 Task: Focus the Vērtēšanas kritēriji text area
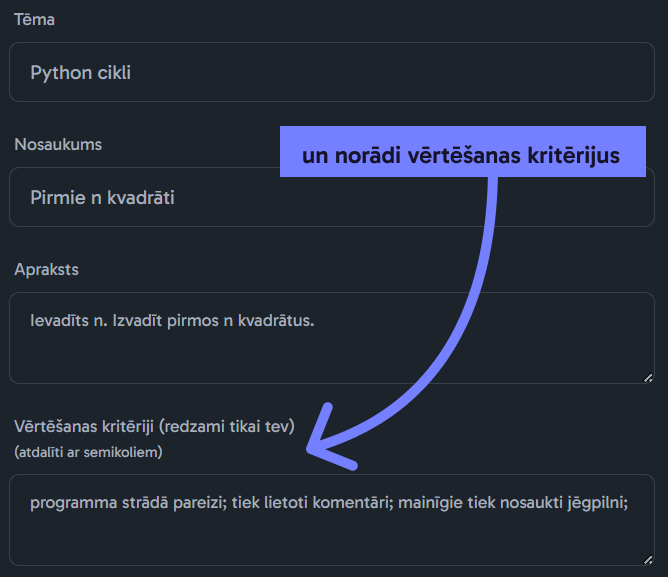pyautogui.click(x=331, y=520)
